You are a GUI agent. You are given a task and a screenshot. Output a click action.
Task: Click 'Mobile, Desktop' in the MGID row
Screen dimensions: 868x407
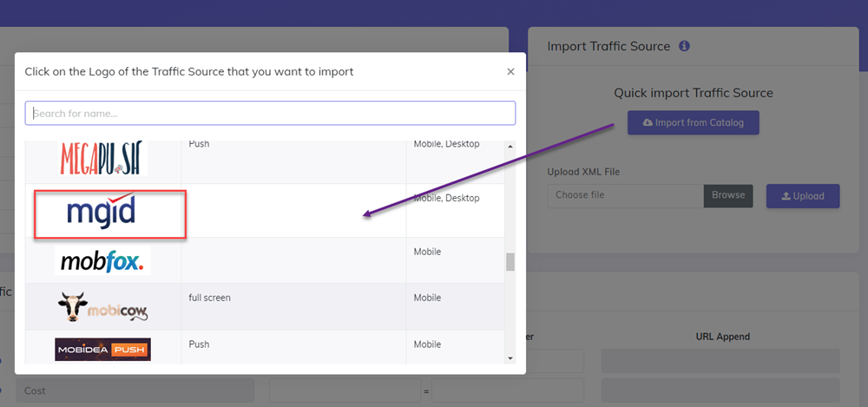click(446, 198)
